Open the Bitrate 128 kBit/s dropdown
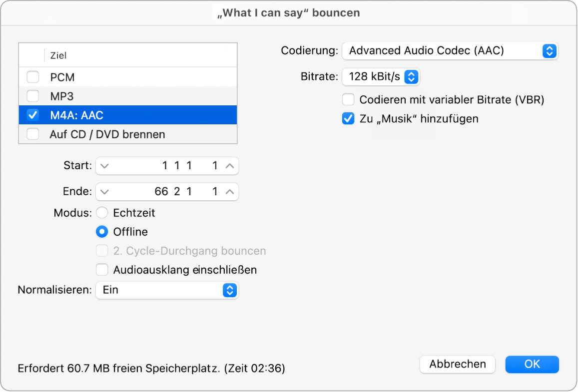This screenshot has width=578, height=392. [x=380, y=76]
